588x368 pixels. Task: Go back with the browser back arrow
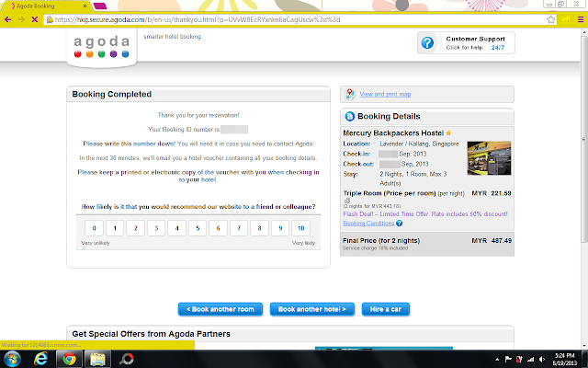(7, 19)
